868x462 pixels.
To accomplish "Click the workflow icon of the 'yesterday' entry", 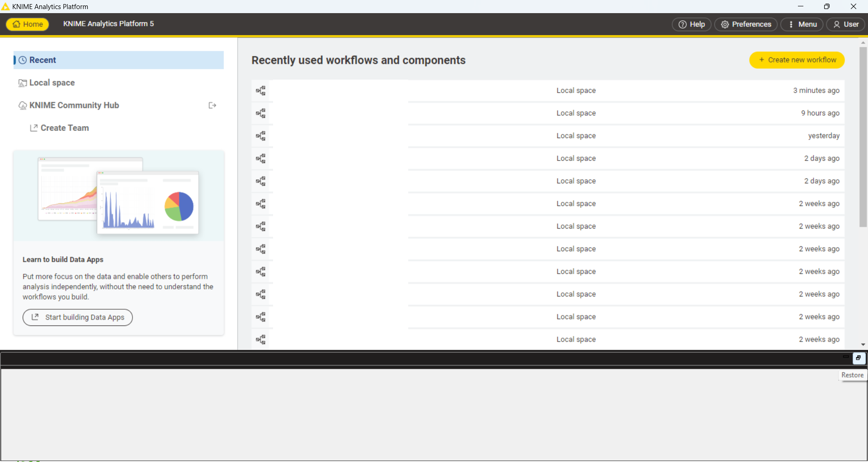I will pos(260,136).
